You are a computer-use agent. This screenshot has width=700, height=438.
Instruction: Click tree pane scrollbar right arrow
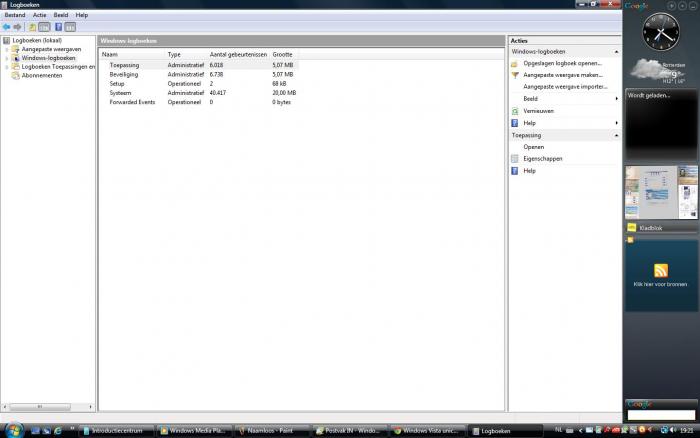coord(91,407)
